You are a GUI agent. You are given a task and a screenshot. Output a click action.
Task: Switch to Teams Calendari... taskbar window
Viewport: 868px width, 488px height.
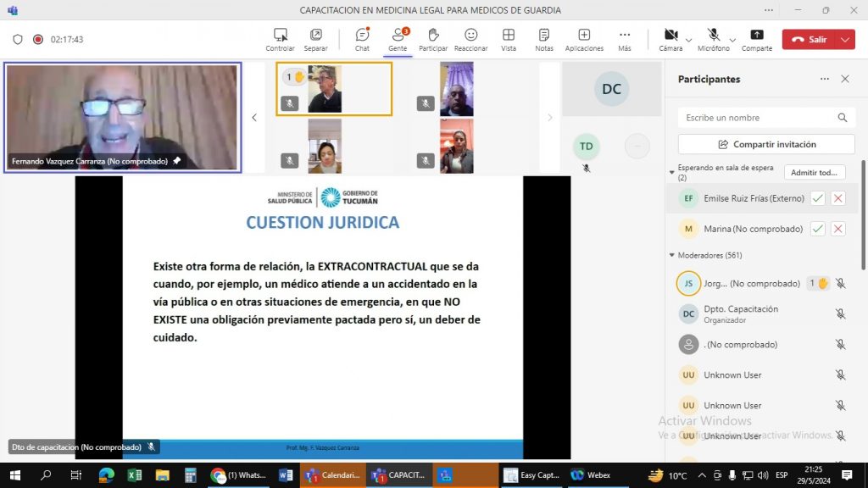tap(332, 475)
